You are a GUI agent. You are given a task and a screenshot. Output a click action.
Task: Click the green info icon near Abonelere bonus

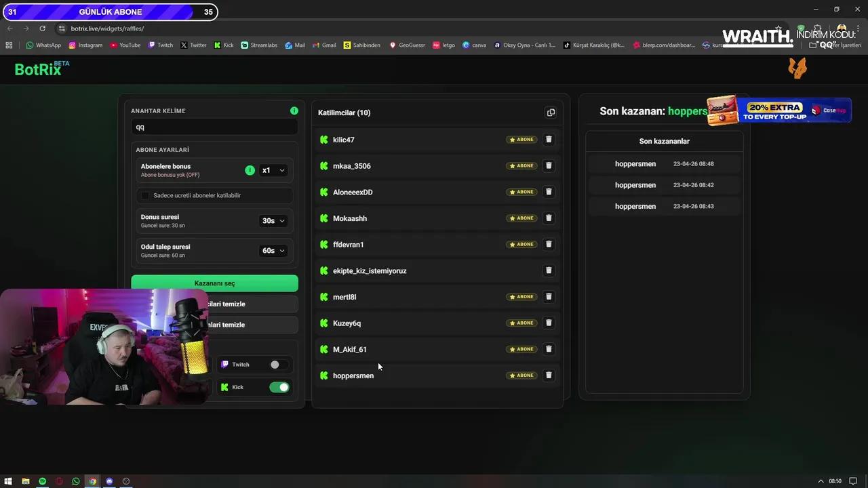point(250,170)
